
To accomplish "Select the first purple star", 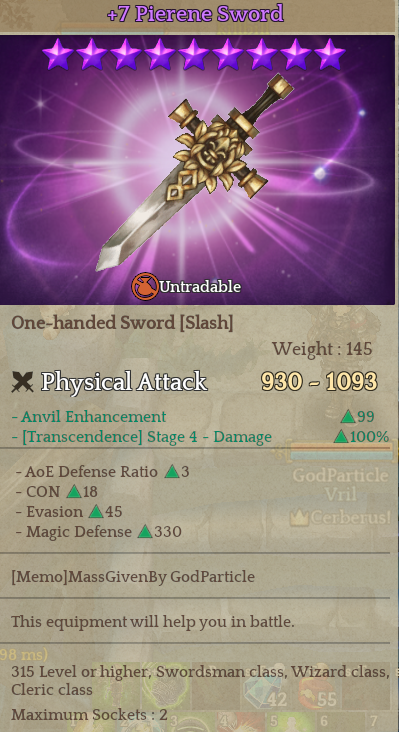I will tap(57, 54).
